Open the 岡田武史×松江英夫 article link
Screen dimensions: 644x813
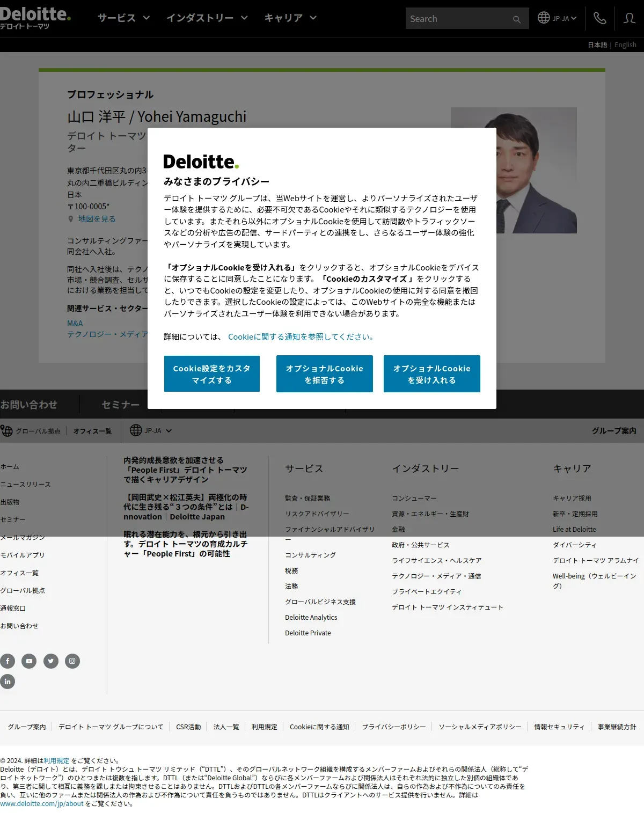[x=186, y=507]
